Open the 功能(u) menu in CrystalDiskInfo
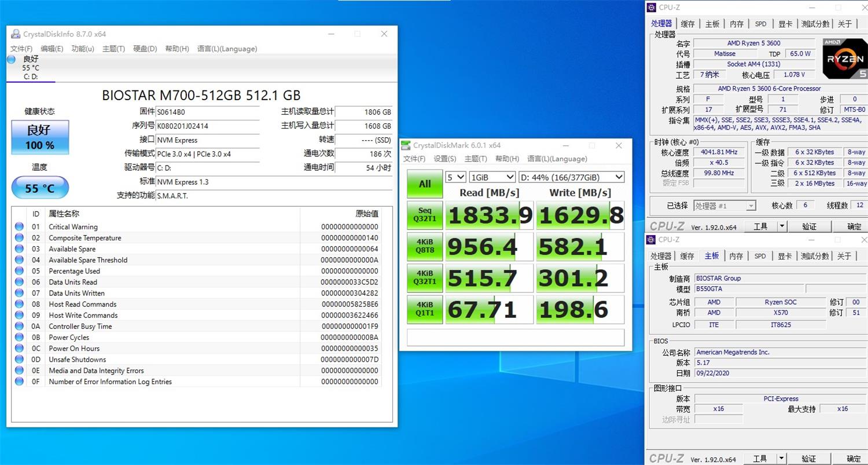The width and height of the screenshot is (868, 465). 83,49
